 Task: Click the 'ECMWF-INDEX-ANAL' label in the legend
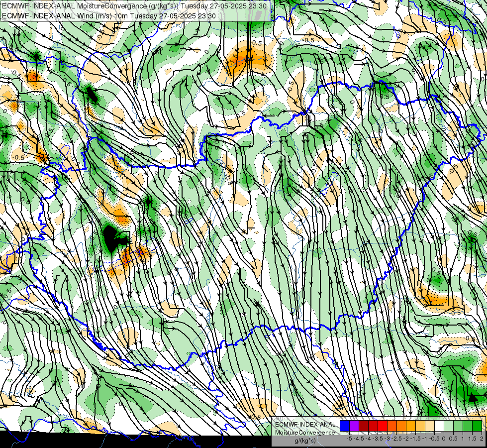click(x=305, y=425)
